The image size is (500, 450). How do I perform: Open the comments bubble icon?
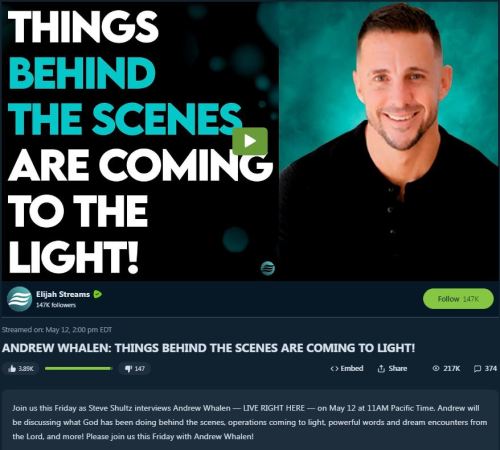click(x=477, y=368)
